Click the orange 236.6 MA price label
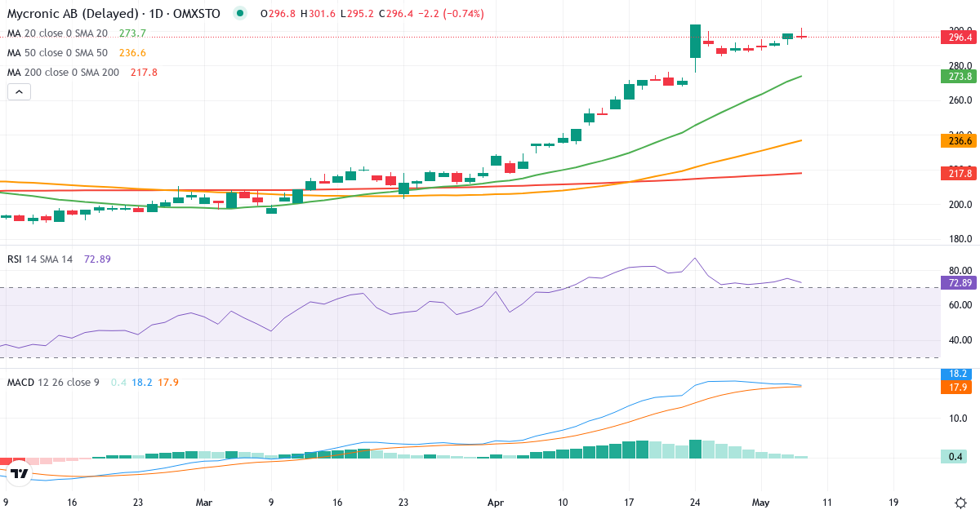Image resolution: width=980 pixels, height=514 pixels. click(x=959, y=140)
